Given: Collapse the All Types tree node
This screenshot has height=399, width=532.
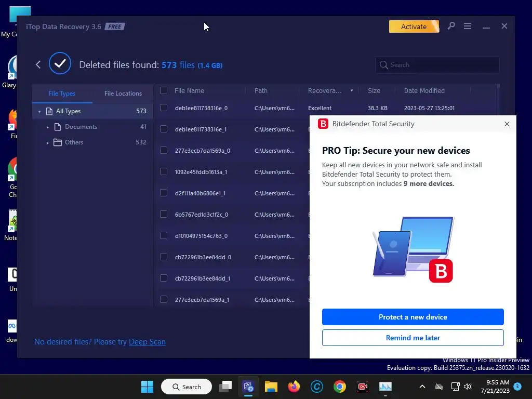Looking at the screenshot, I should pos(39,111).
